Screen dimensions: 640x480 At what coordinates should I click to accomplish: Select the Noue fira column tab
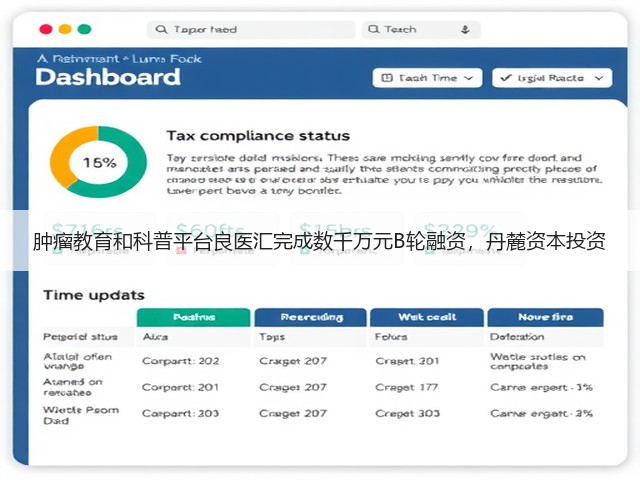pos(545,317)
